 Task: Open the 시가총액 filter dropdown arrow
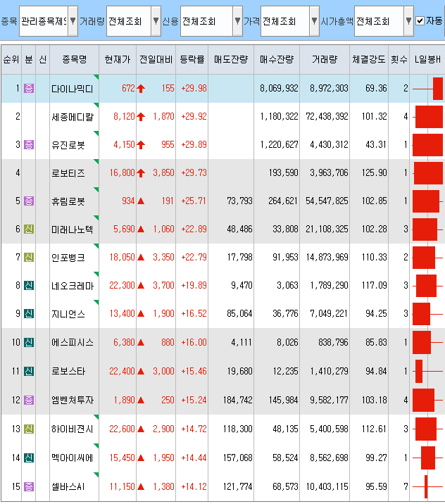pos(408,21)
